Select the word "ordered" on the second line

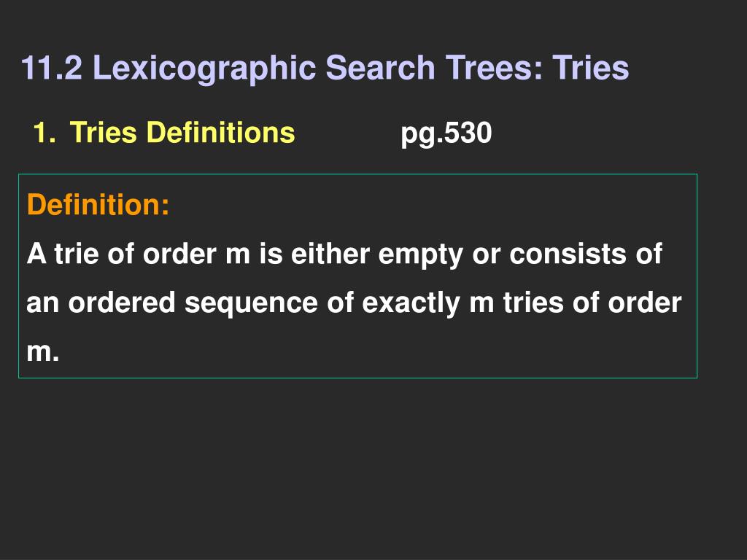[x=122, y=303]
